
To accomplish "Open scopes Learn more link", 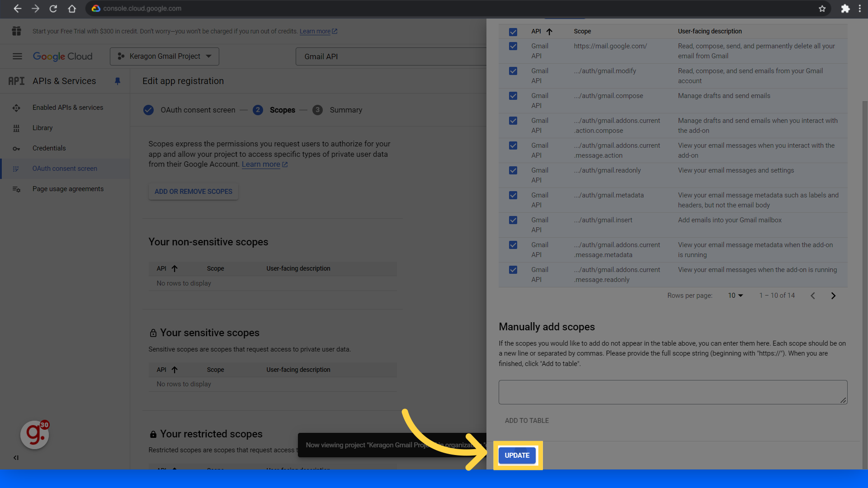I will 264,164.
